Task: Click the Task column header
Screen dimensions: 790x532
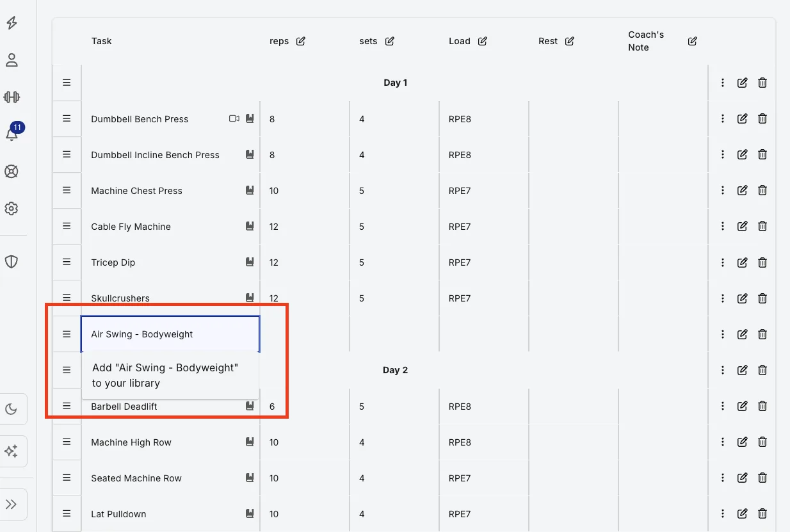Action: pos(101,41)
